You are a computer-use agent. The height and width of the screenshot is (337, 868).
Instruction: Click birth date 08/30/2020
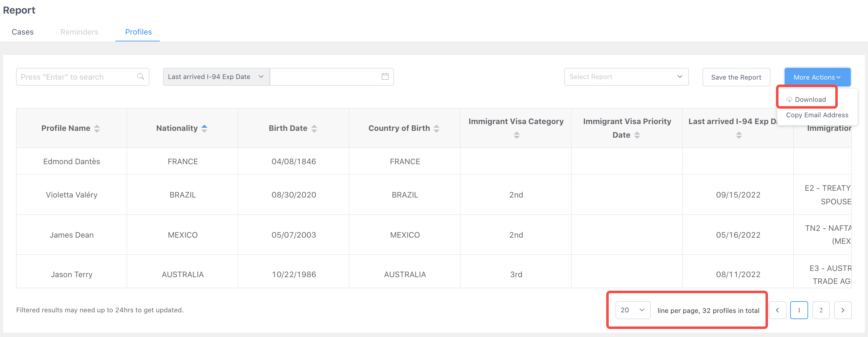[294, 195]
